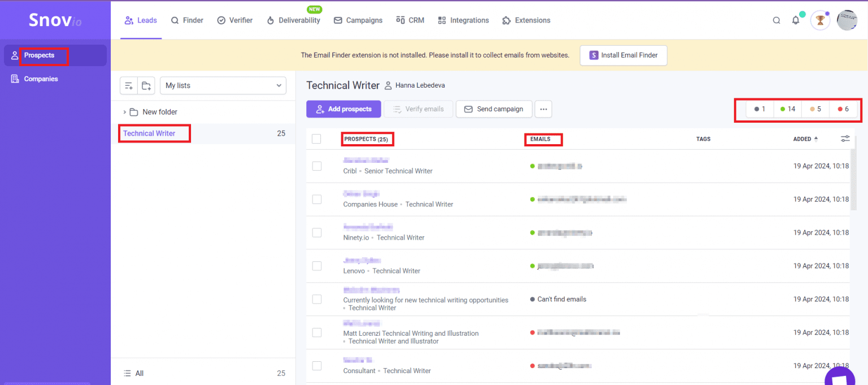Click the Add prospects button
Image resolution: width=868 pixels, height=385 pixels.
[x=344, y=109]
